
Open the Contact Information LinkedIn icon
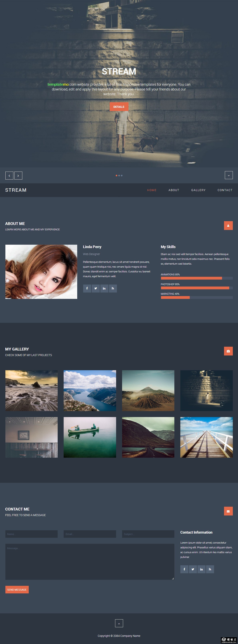[201, 569]
